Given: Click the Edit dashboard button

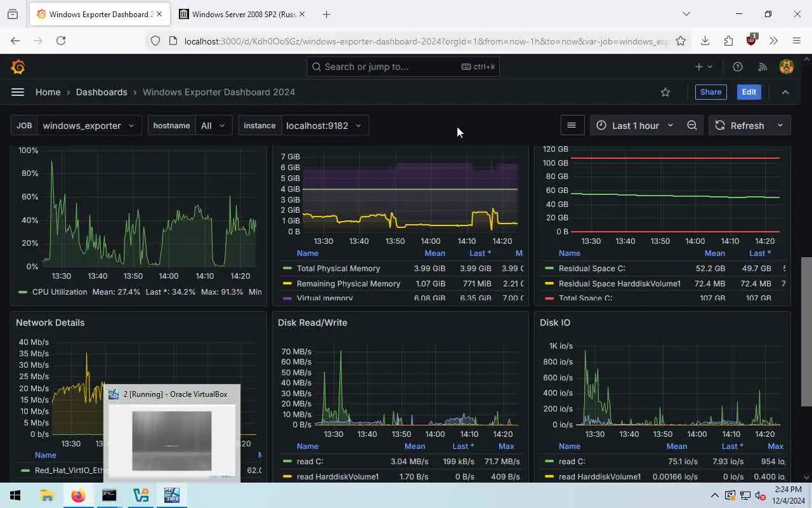Looking at the screenshot, I should 749,92.
